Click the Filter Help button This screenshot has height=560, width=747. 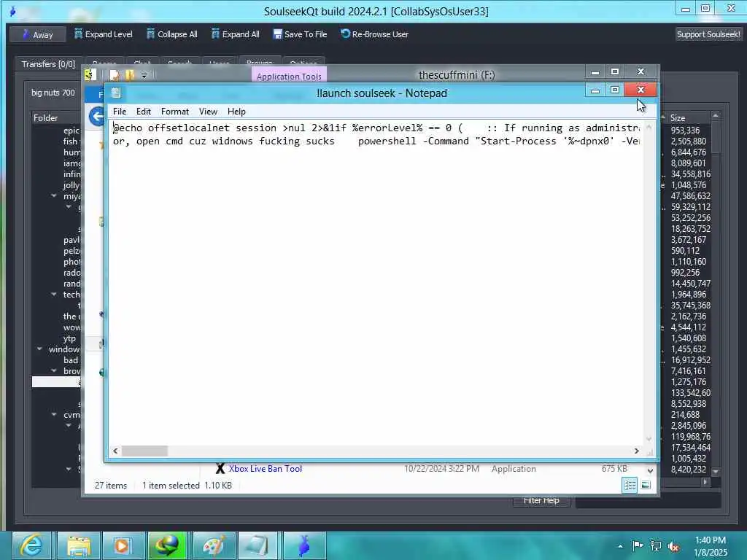coord(541,501)
